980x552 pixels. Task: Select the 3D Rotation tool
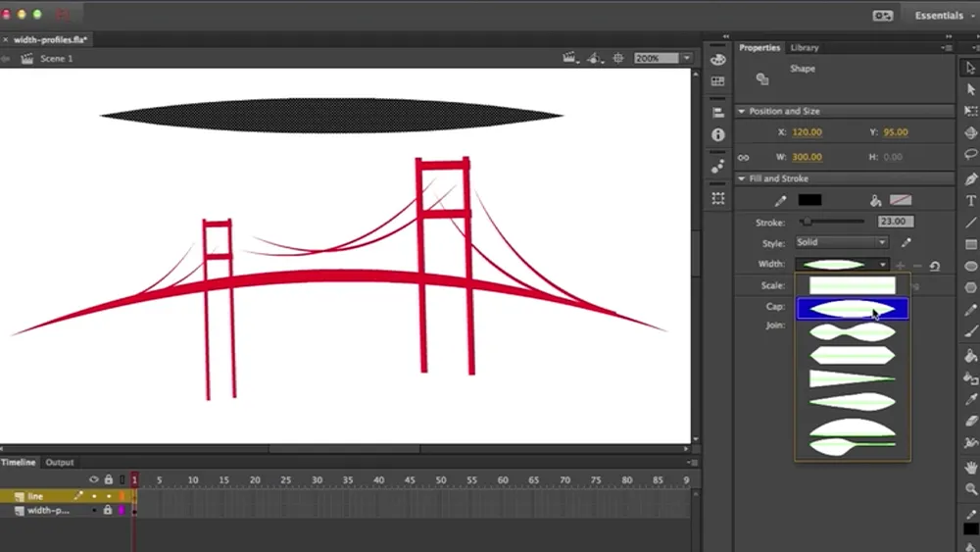pos(970,132)
